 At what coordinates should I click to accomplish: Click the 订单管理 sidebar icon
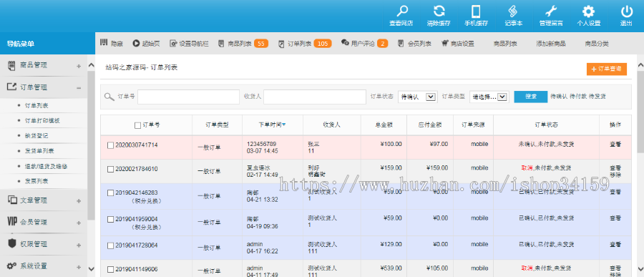click(x=11, y=87)
